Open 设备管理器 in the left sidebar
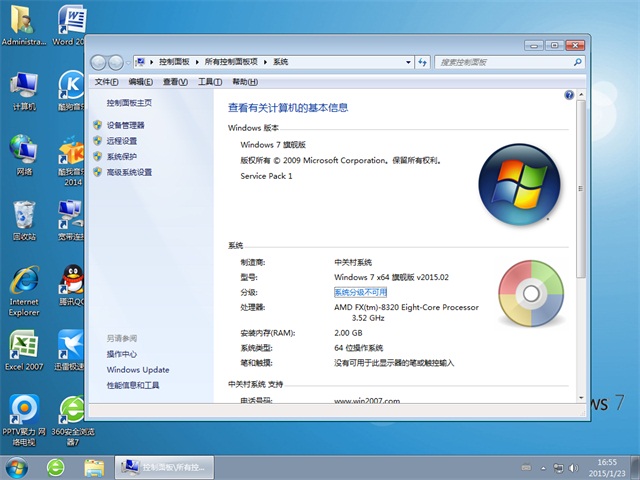Viewport: 640px width, 480px height. 125,125
